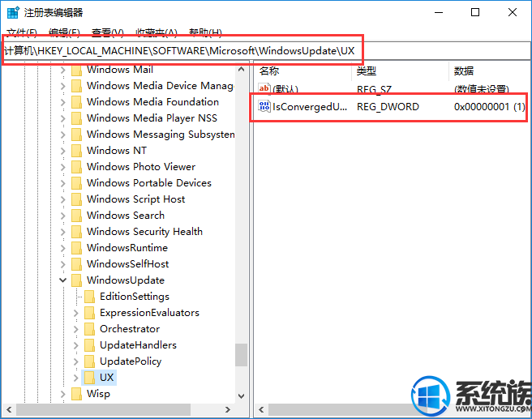532x419 pixels.
Task: Click the Windows Messaging Subsystem folder icon
Action: (77, 135)
